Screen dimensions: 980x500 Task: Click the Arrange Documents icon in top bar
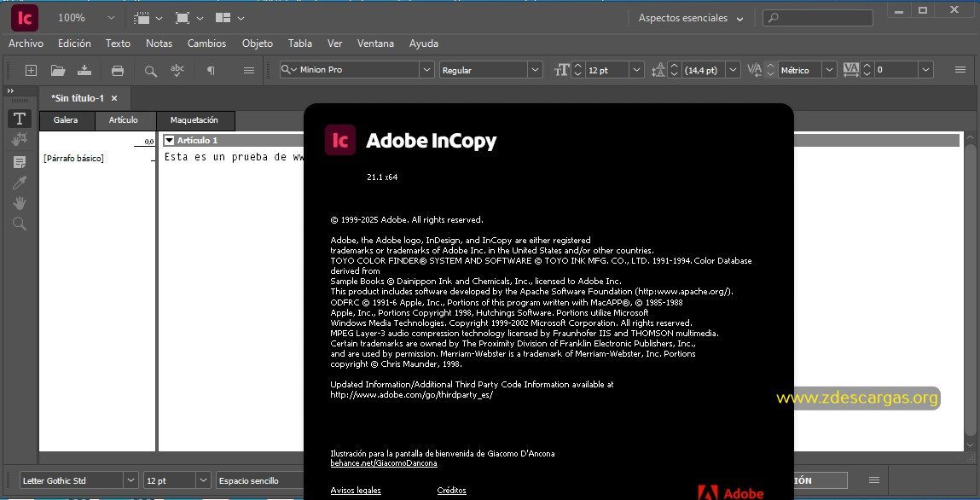[x=223, y=18]
